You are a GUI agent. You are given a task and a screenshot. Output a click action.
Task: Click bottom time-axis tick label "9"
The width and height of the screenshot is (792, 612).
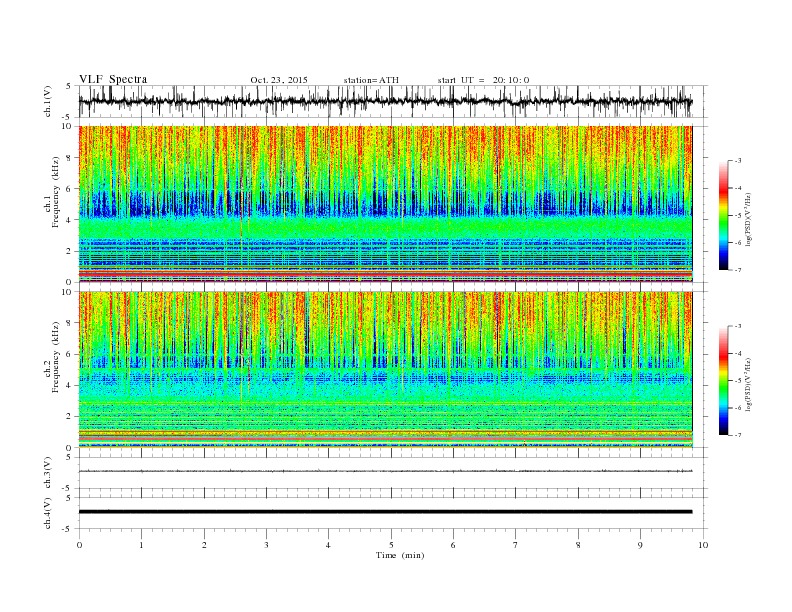click(x=640, y=545)
